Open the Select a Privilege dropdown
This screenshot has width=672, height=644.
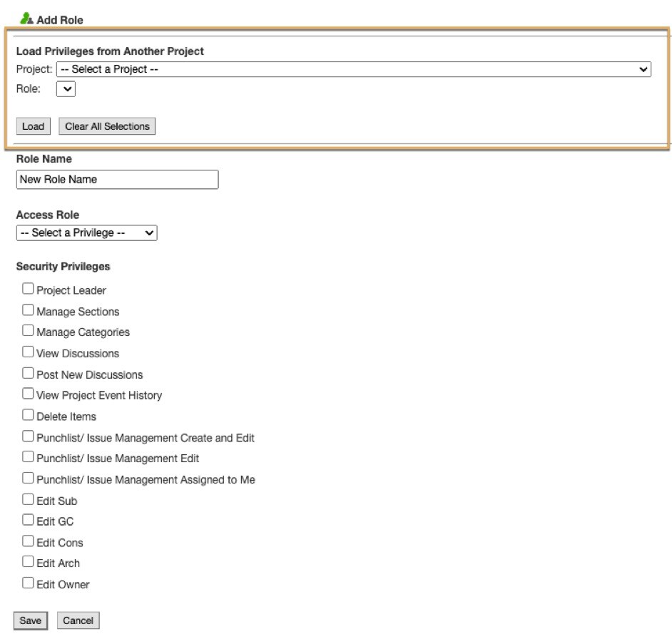coord(86,232)
